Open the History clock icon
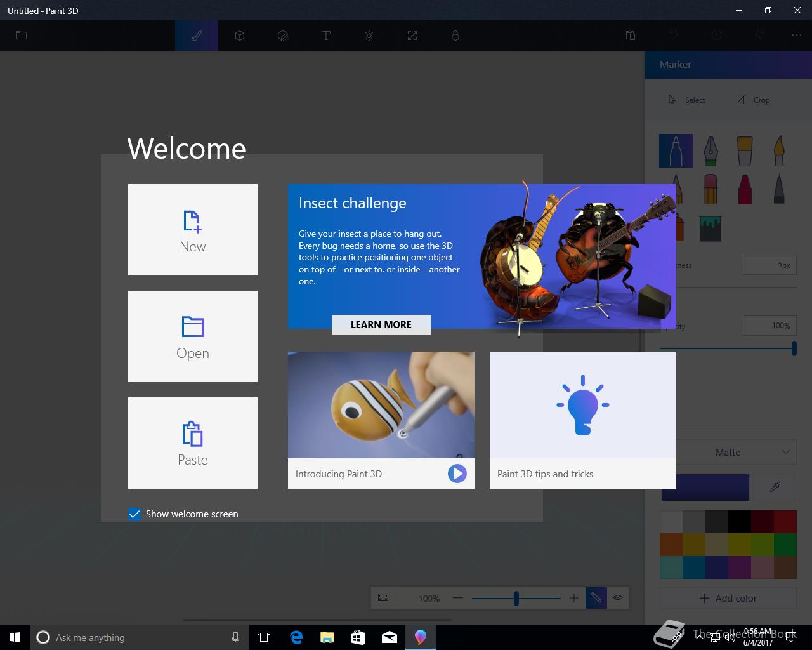 [717, 36]
